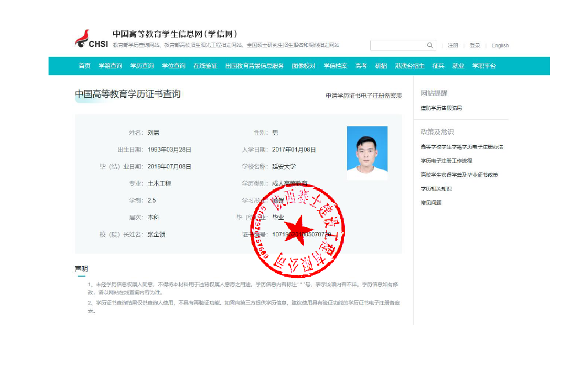Click the 申请学历证书电子注册备案表 link
The height and width of the screenshot is (375, 588).
coord(364,96)
